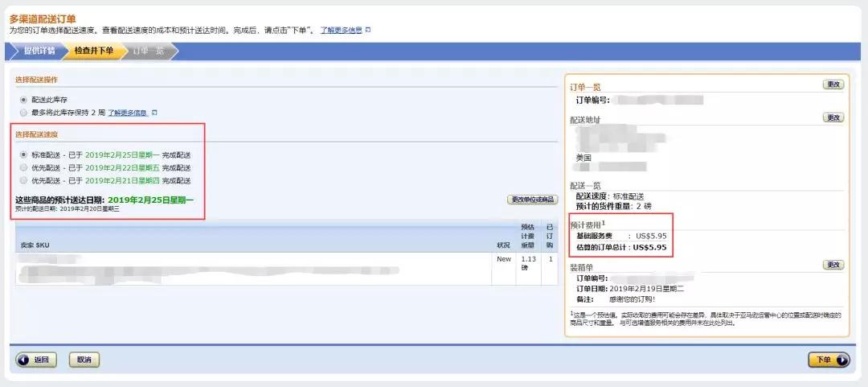This screenshot has width=868, height=387.
Task: Go to the 提供详情 step tab
Action: [38, 51]
